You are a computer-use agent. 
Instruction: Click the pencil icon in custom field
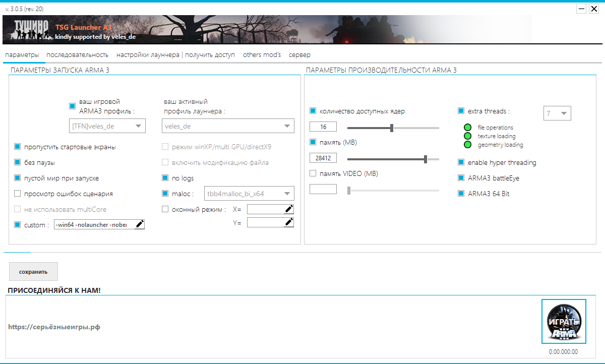[140, 224]
